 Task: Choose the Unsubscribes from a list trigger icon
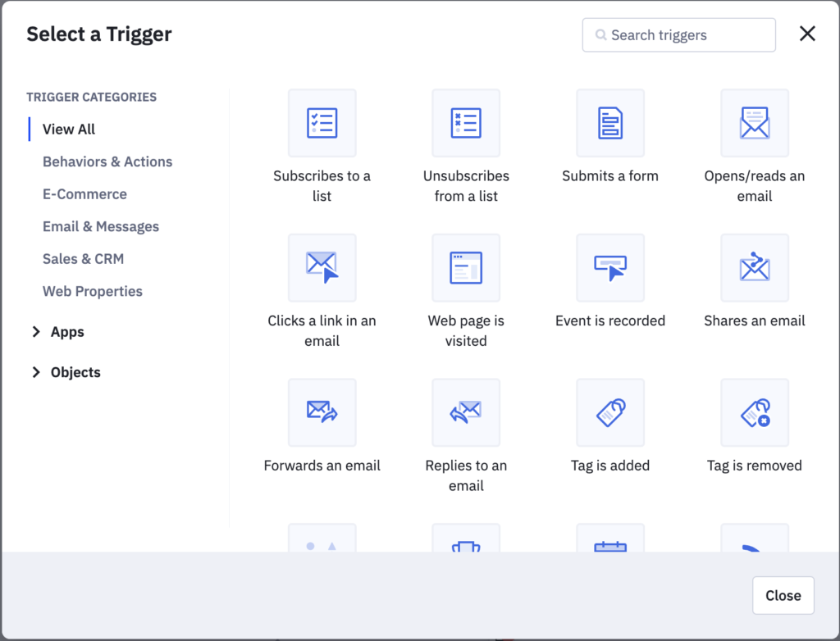coord(466,123)
